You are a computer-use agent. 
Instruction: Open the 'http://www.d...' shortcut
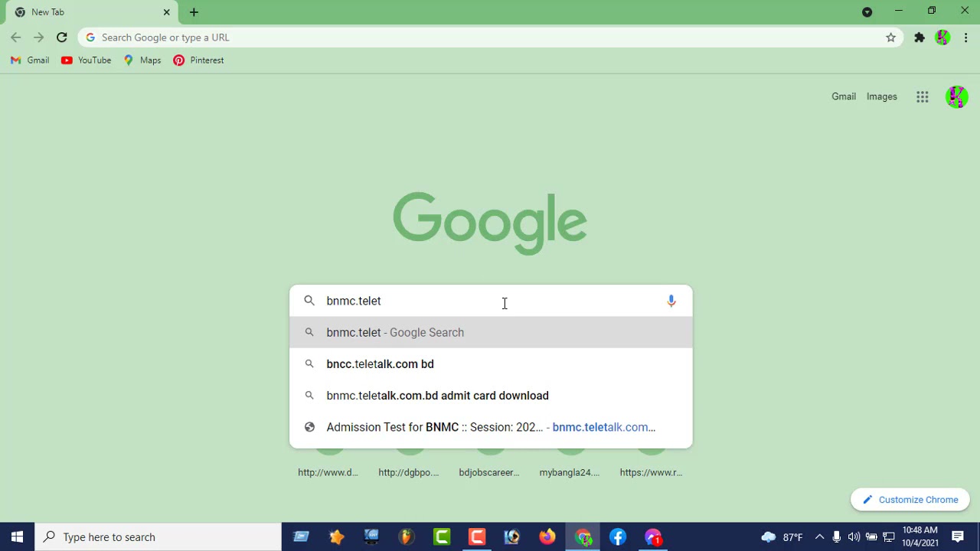(x=328, y=472)
